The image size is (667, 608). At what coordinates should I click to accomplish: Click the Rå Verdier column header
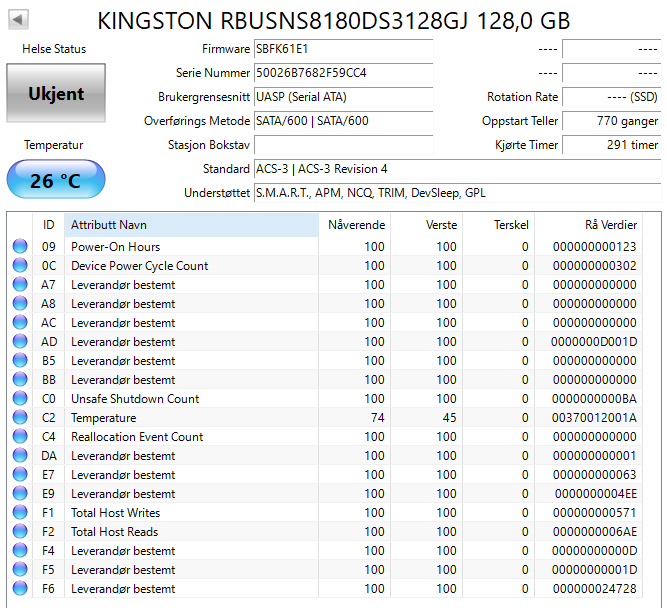point(588,225)
